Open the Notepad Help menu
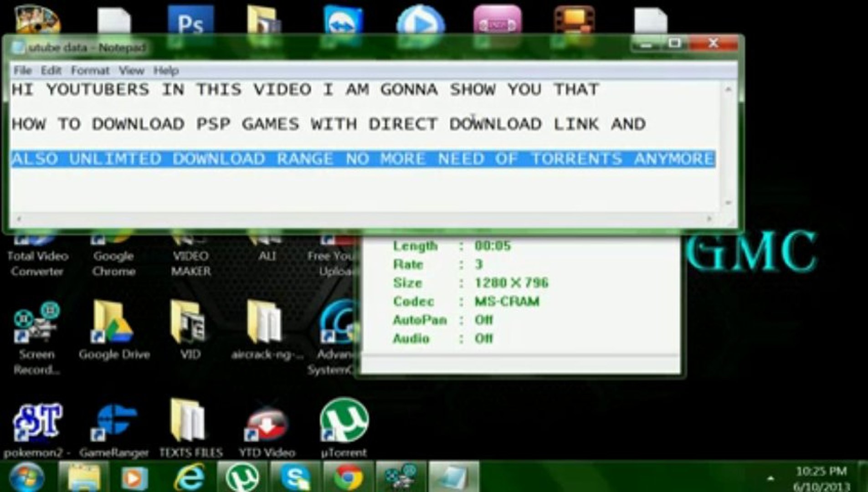This screenshot has width=868, height=492. click(166, 71)
